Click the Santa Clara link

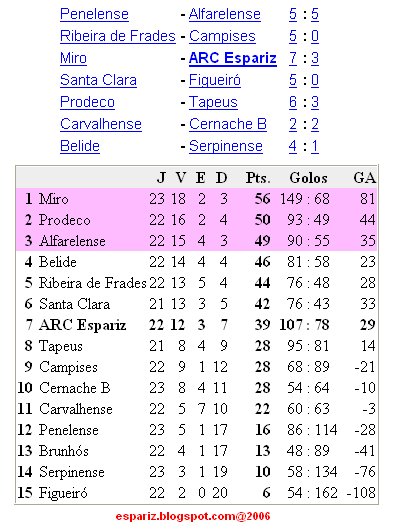[x=98, y=80]
